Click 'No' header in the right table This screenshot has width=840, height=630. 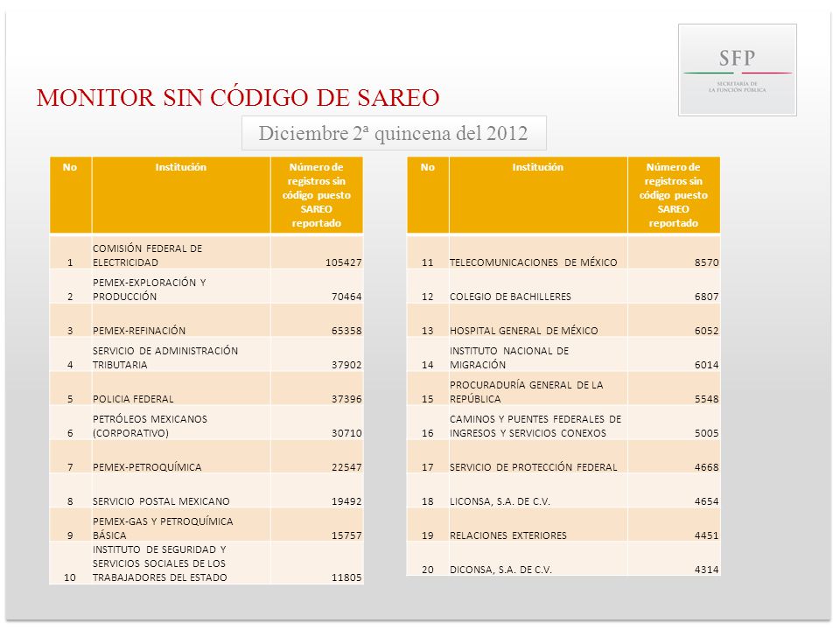428,195
